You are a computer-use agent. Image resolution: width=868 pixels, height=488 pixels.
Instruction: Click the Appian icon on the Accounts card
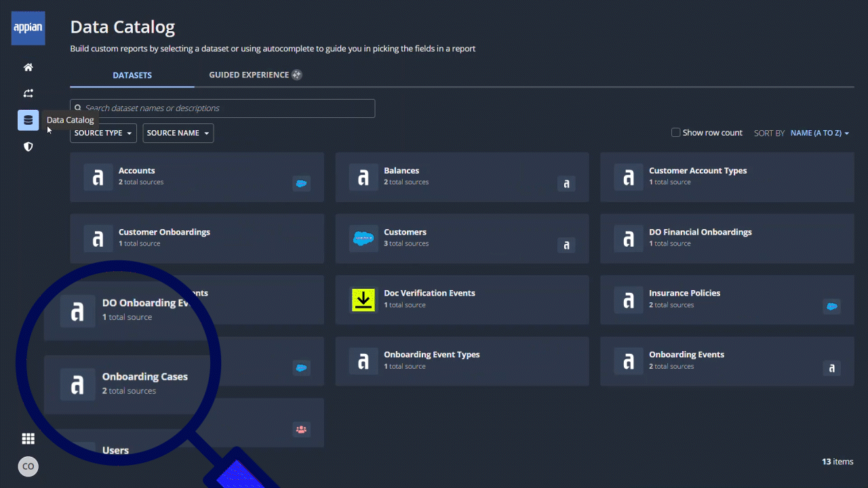(x=98, y=177)
